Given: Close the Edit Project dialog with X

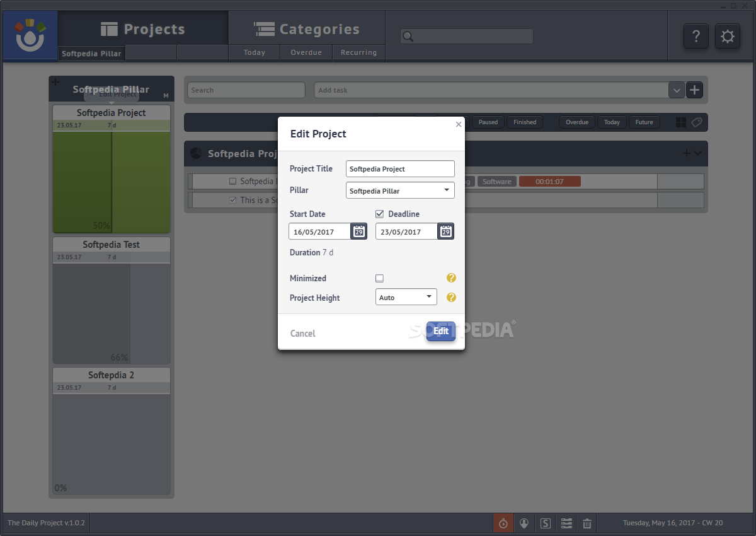Looking at the screenshot, I should tap(459, 125).
